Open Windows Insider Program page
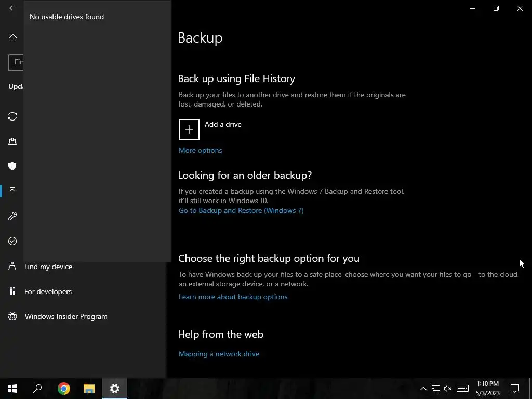 coord(66,316)
